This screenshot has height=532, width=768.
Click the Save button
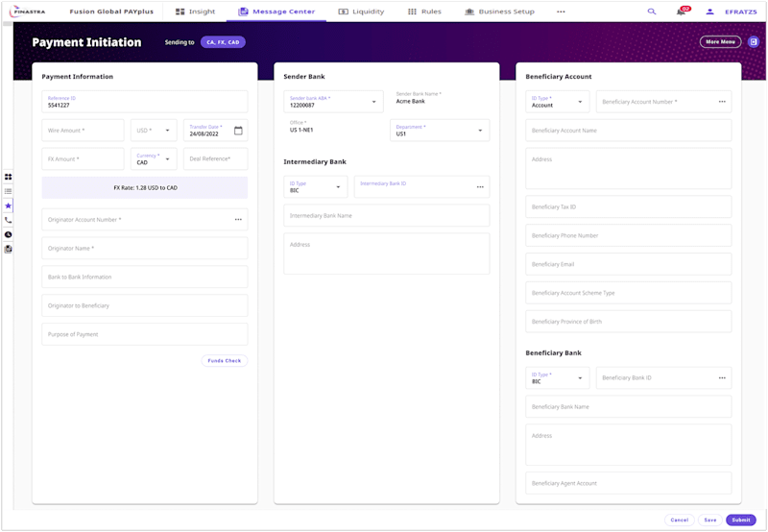click(x=710, y=520)
